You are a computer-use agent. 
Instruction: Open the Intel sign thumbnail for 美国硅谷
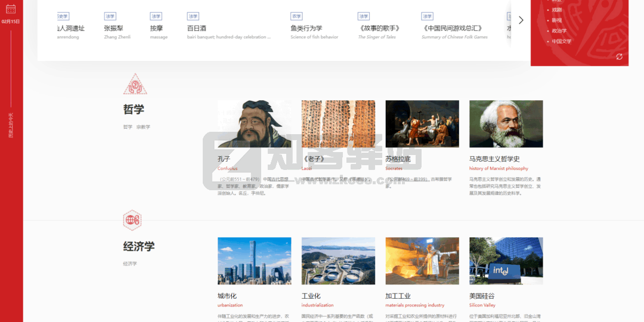click(506, 261)
